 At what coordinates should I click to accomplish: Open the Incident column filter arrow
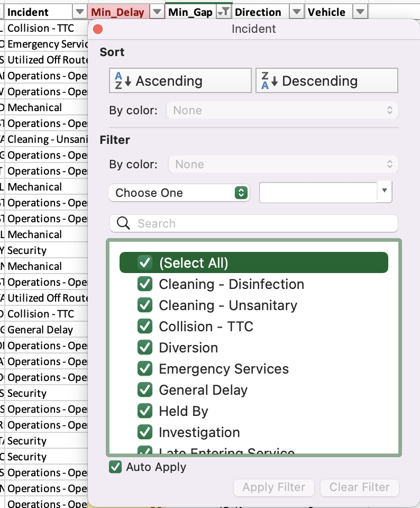[x=79, y=12]
